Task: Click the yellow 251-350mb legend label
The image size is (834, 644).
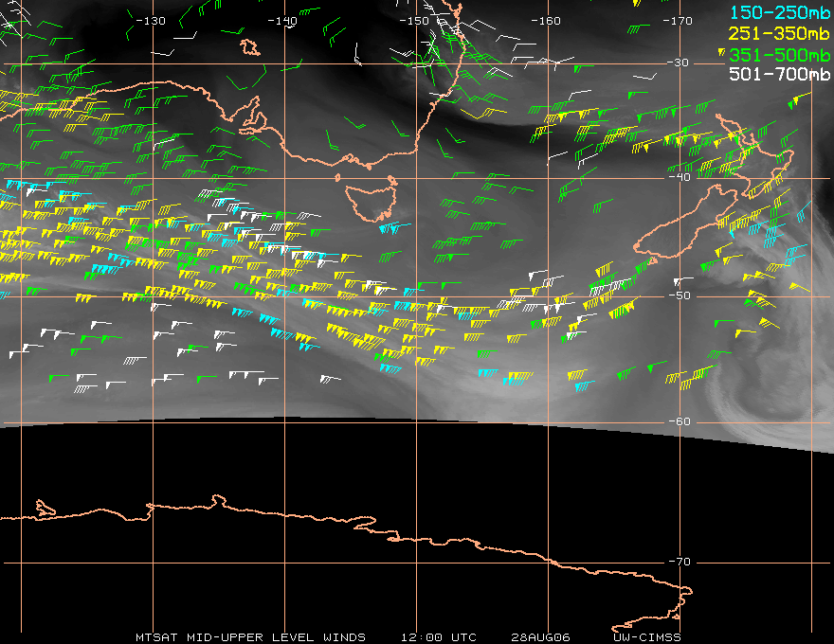Action: coord(779,33)
